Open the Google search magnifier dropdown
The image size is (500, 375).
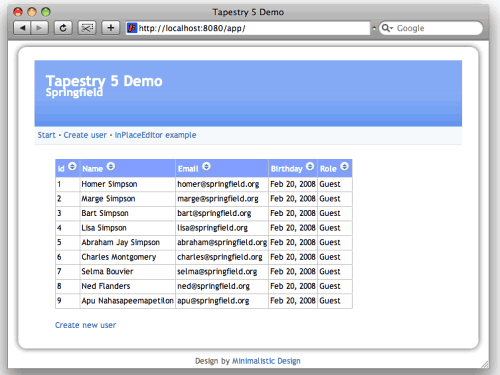(387, 28)
